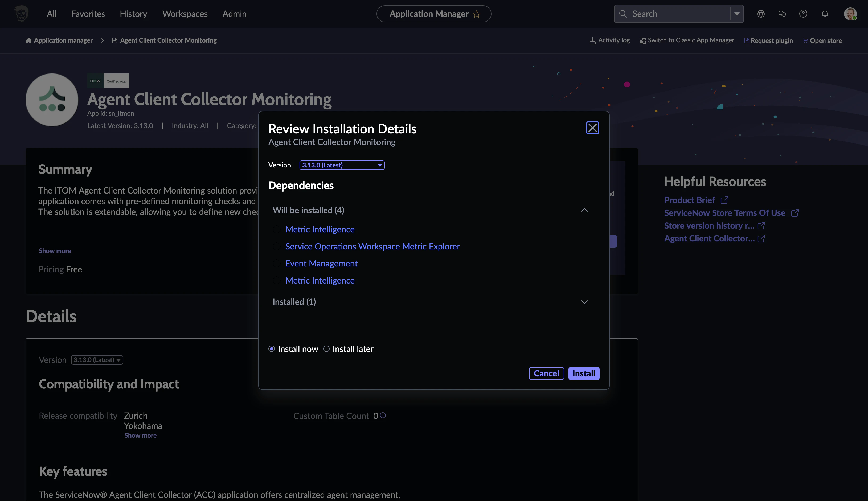Click external link icon beside Store version history
868x501 pixels.
coord(761,226)
